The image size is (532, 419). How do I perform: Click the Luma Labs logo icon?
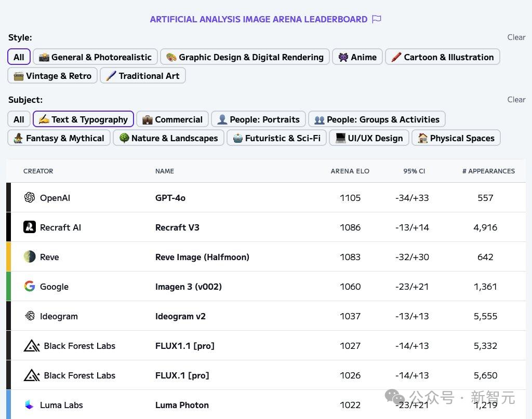click(29, 405)
